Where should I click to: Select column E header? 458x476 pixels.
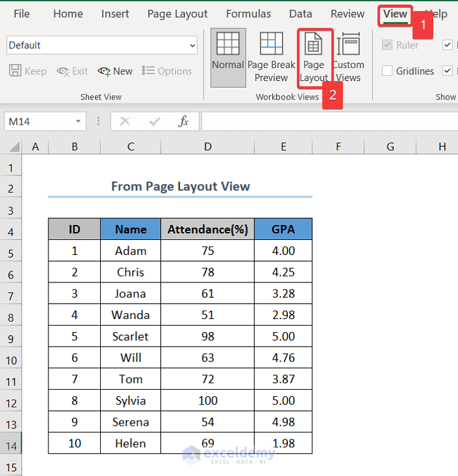283,146
